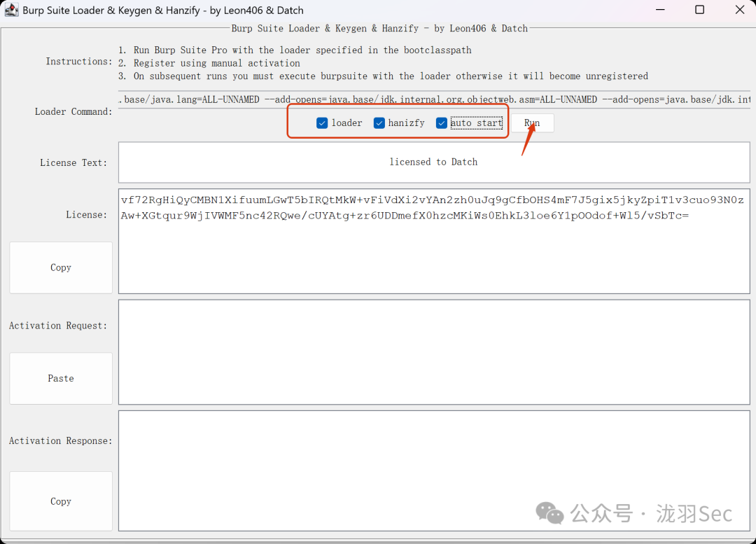The width and height of the screenshot is (756, 544).
Task: Toggle the loader checkbox
Action: [x=322, y=123]
